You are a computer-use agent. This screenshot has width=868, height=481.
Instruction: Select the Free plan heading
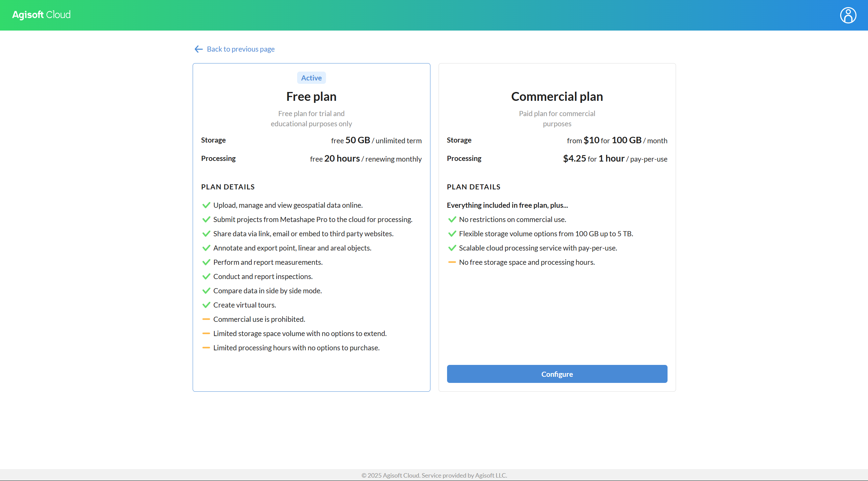pyautogui.click(x=311, y=97)
